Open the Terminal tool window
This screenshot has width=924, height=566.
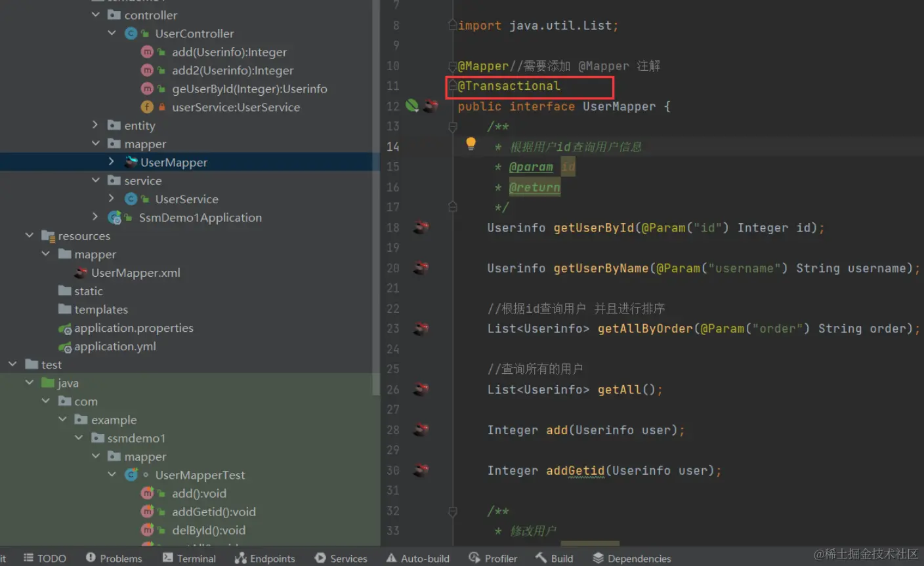click(189, 558)
